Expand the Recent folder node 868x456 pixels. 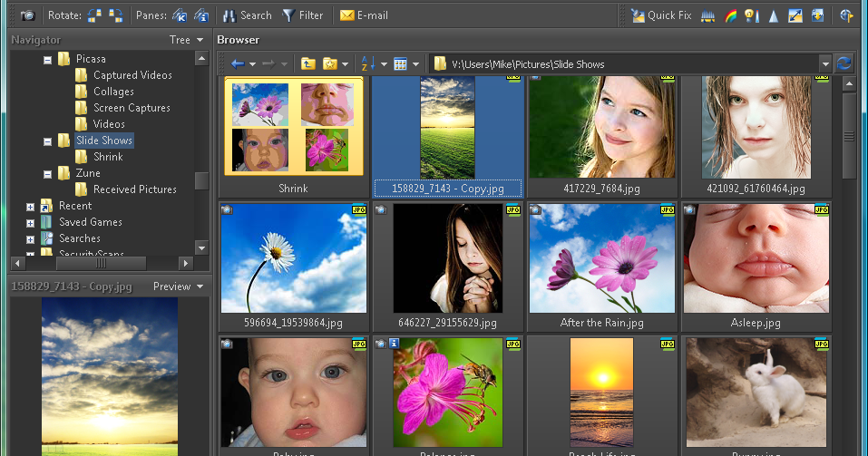(x=31, y=207)
